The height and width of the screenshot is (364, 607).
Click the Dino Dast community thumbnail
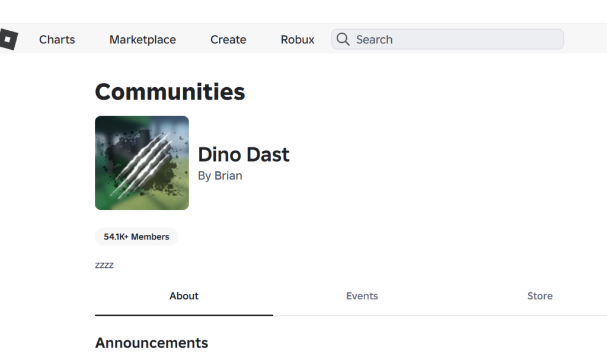click(x=142, y=162)
